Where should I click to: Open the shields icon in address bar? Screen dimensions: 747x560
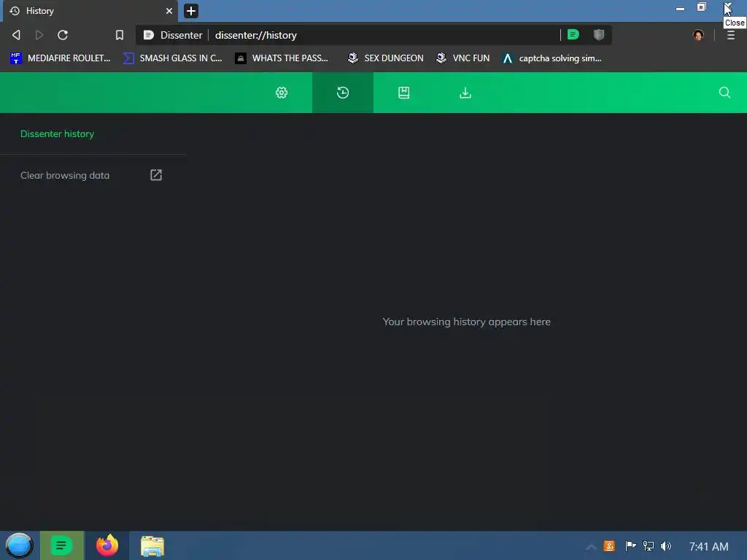tap(599, 34)
